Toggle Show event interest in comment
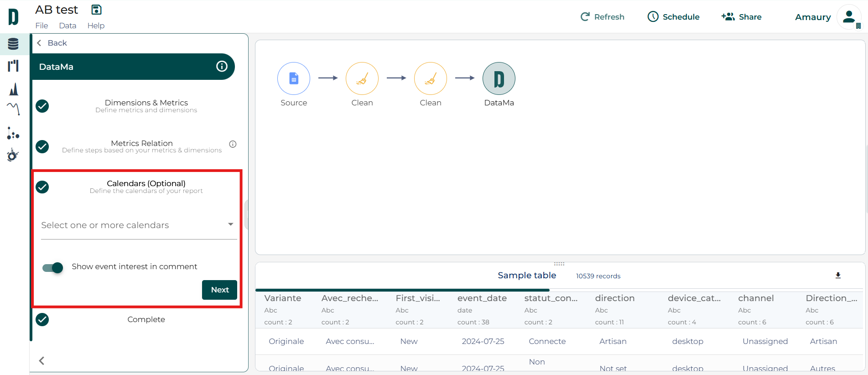Image resolution: width=868 pixels, height=375 pixels. 53,267
